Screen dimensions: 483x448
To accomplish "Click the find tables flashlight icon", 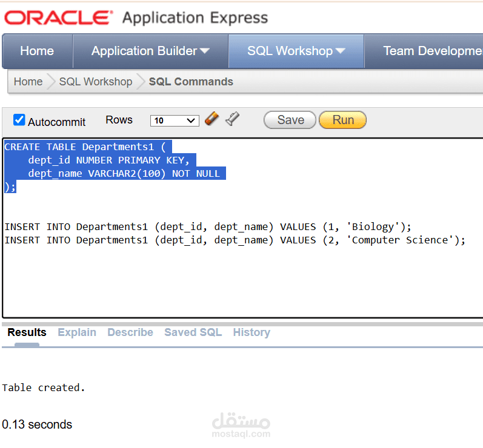I will [x=232, y=119].
